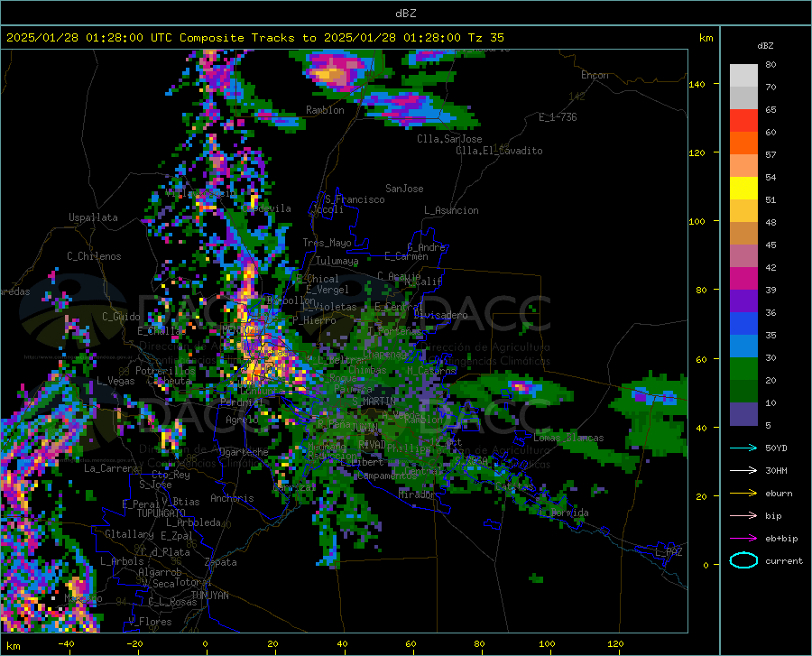Select the magenta 39-42 dBZ swatch
This screenshot has width=812, height=656.
(743, 279)
